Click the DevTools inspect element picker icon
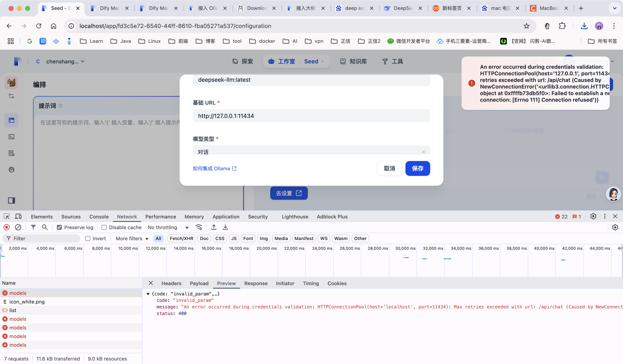 [7, 216]
